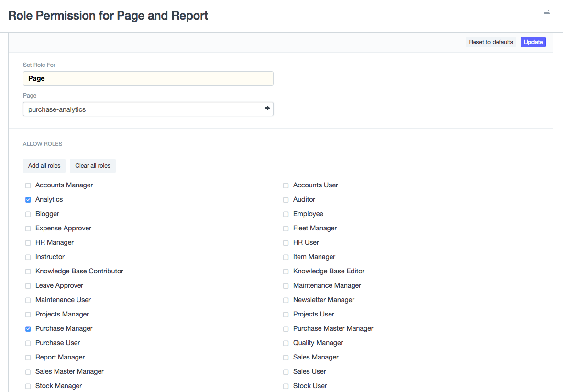
Task: Click the print icon
Action: click(547, 13)
